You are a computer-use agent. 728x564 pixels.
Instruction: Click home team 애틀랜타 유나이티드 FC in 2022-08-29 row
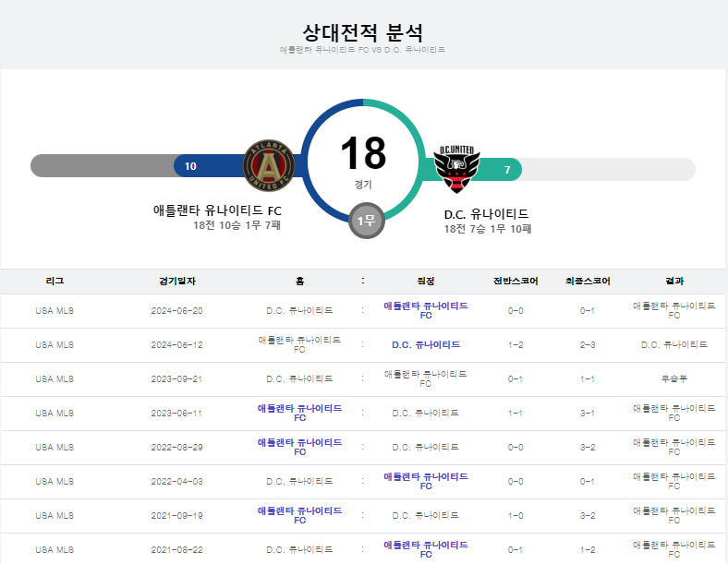[300, 447]
